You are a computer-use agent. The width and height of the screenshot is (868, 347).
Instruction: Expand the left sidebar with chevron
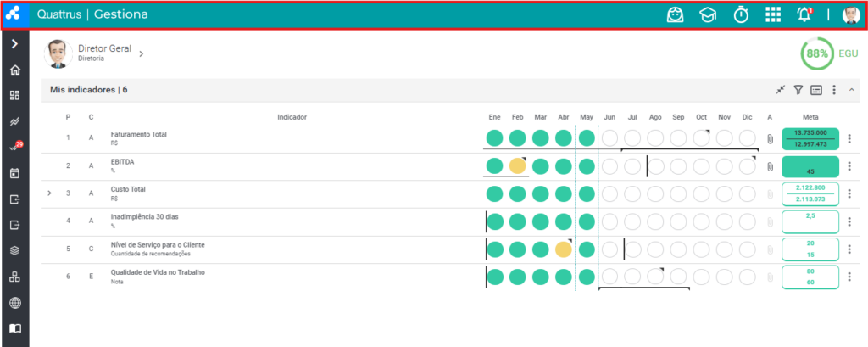coord(15,44)
